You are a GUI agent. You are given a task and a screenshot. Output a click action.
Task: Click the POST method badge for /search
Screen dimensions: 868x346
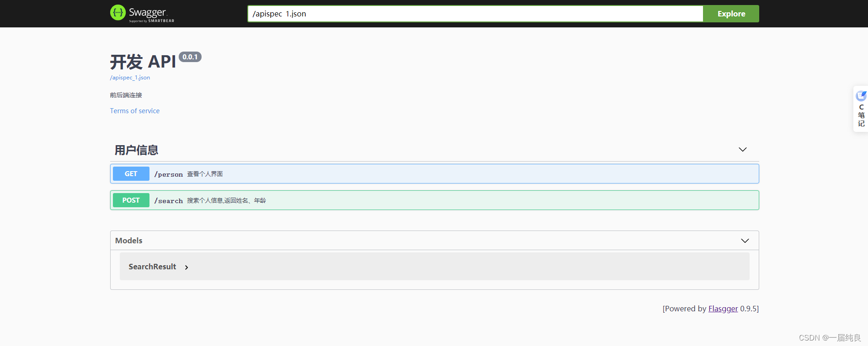(131, 200)
